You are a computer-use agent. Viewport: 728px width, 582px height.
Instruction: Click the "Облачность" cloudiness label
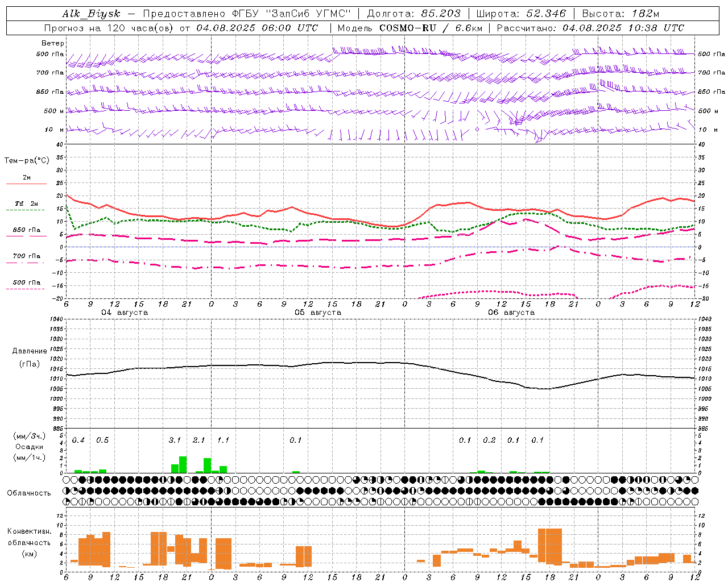(29, 493)
